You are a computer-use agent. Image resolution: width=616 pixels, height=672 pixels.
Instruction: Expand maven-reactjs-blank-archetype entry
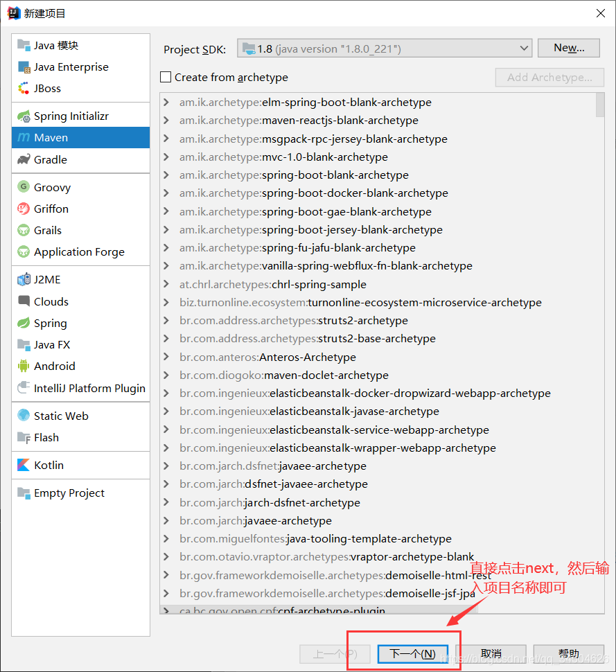tap(166, 121)
